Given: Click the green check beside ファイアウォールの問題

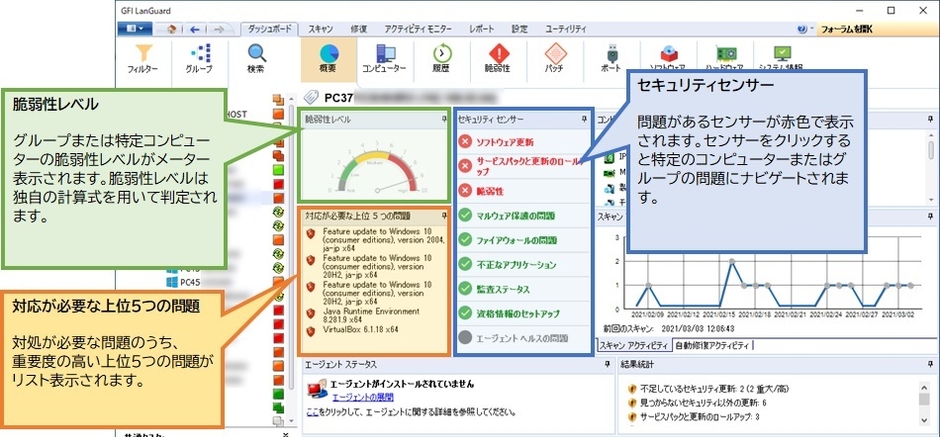Looking at the screenshot, I should pyautogui.click(x=465, y=240).
